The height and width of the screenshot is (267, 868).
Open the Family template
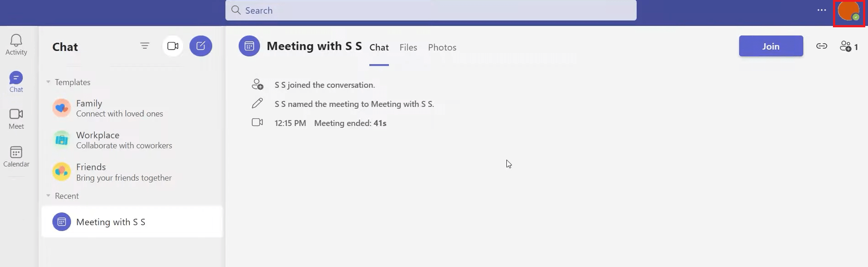point(132,108)
